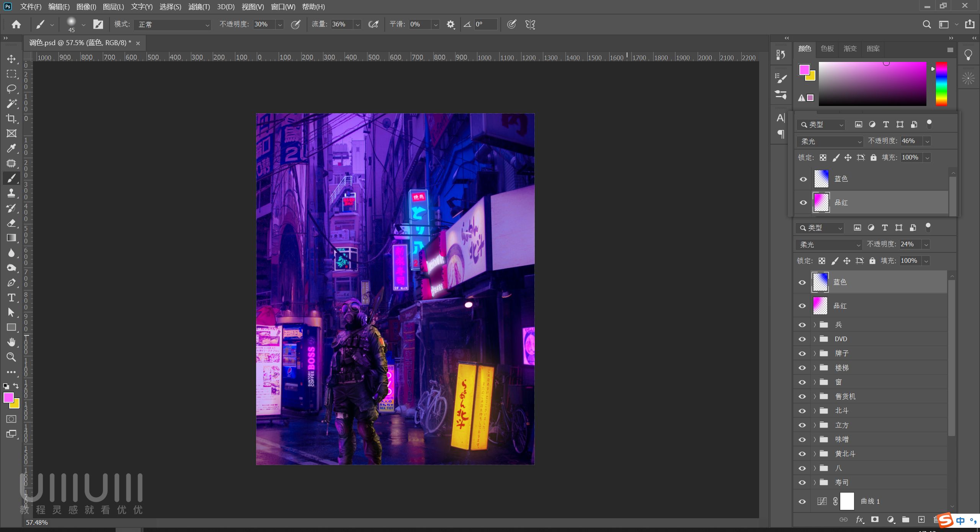Select the Crop tool
This screenshot has width=980, height=532.
[11, 119]
